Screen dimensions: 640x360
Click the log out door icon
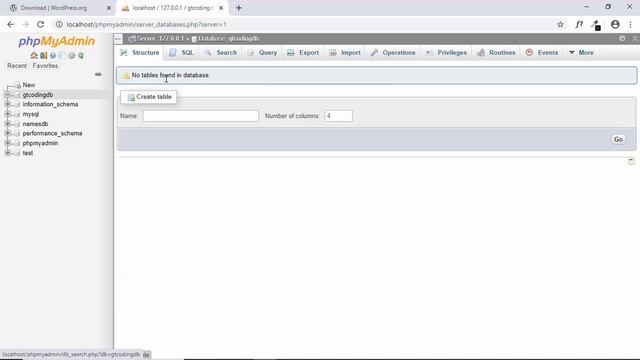[x=43, y=55]
